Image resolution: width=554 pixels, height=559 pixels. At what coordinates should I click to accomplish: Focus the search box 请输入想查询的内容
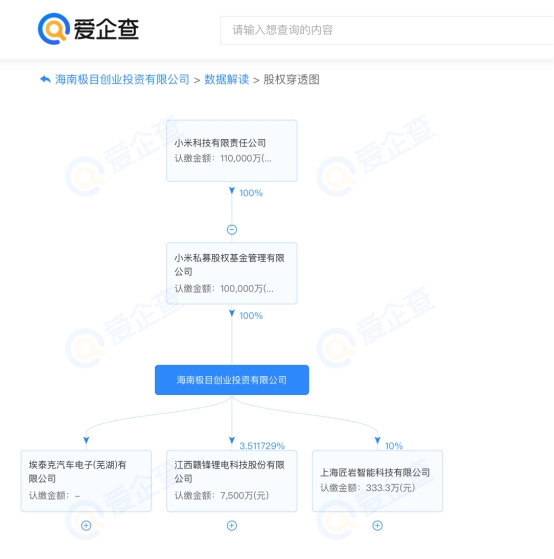pyautogui.click(x=387, y=30)
